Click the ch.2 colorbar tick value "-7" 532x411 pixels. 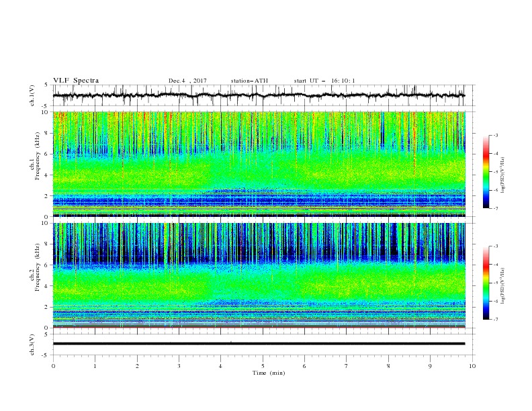click(x=496, y=319)
